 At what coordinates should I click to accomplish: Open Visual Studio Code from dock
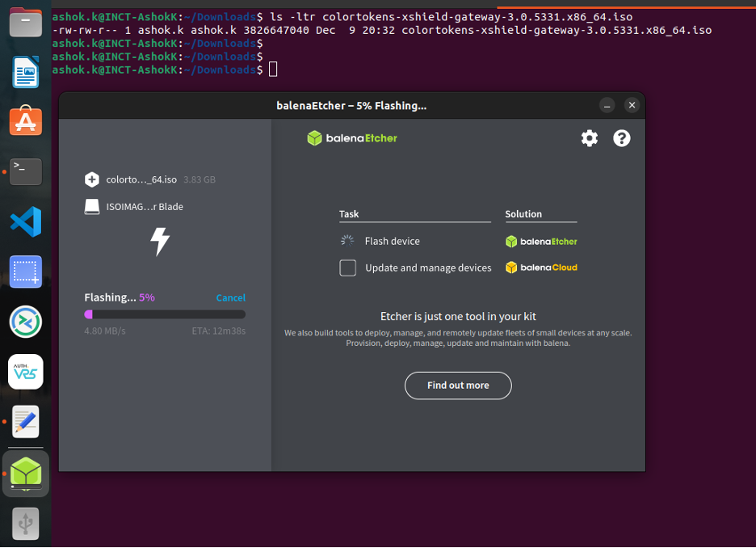click(x=26, y=221)
